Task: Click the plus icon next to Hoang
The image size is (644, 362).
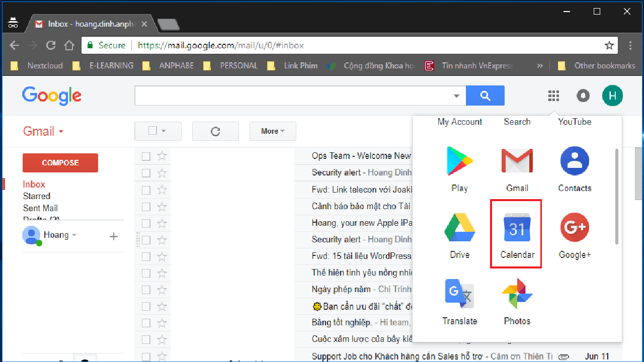Action: click(x=114, y=236)
